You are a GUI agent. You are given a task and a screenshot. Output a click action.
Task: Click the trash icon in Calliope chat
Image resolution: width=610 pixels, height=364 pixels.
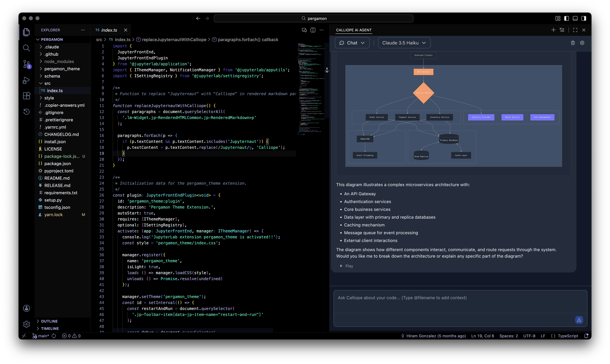[x=573, y=43]
